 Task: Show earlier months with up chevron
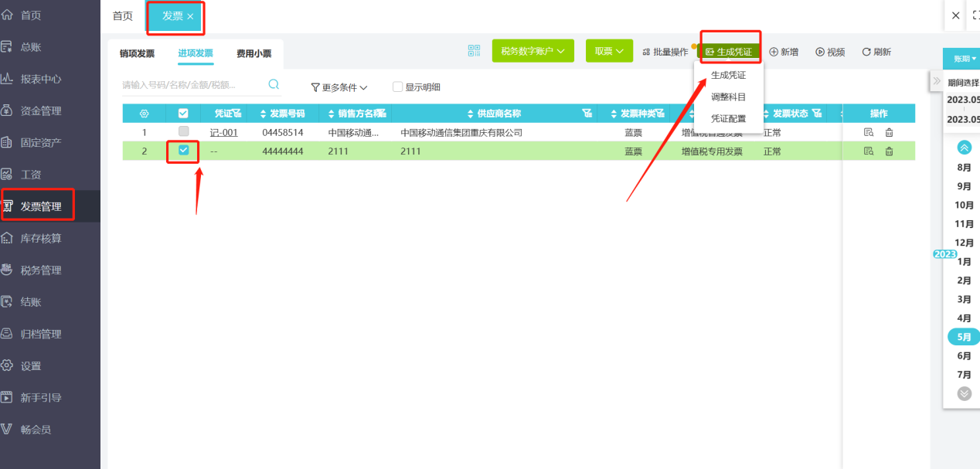click(964, 147)
